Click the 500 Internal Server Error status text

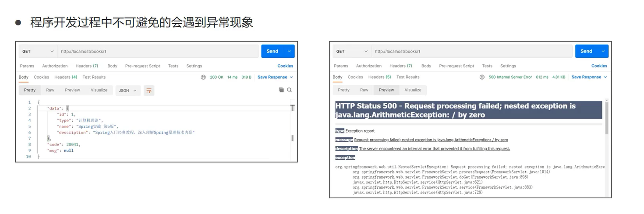(x=510, y=77)
